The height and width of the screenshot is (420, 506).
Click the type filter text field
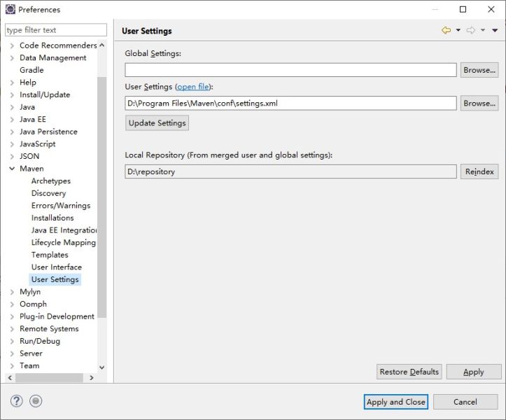point(56,30)
